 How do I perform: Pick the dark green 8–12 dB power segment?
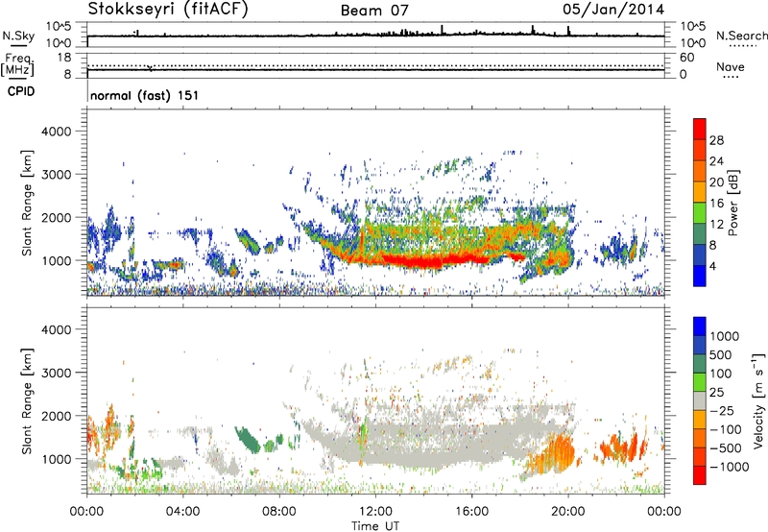(700, 233)
